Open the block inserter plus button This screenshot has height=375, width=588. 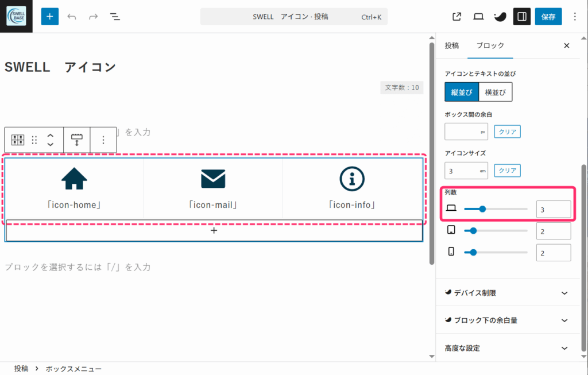pos(50,17)
